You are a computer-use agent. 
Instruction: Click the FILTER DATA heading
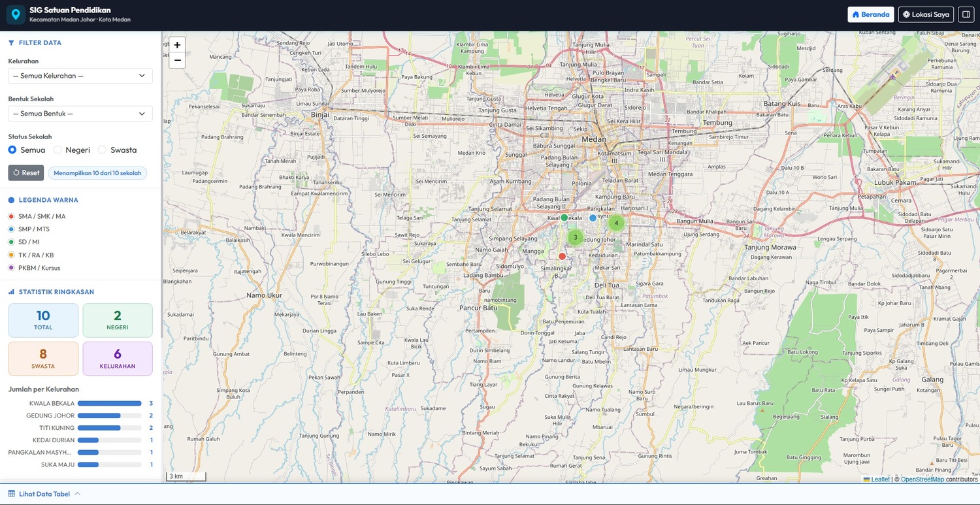coord(40,42)
